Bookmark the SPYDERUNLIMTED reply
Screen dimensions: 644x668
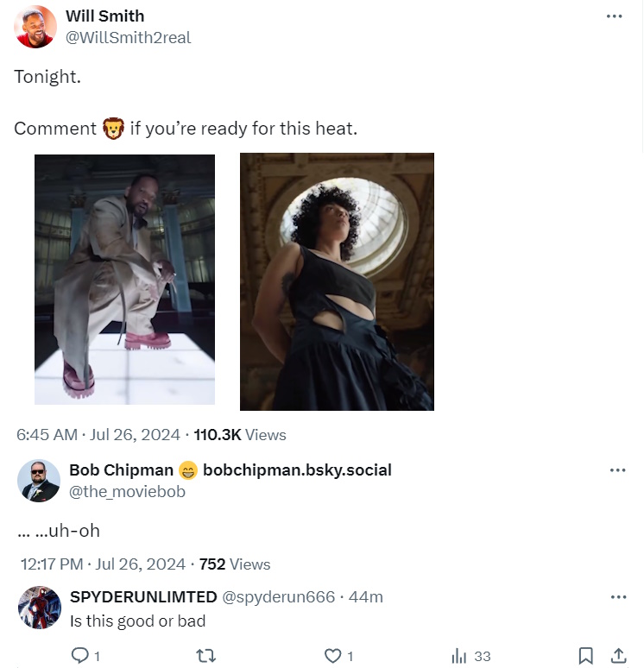click(585, 656)
